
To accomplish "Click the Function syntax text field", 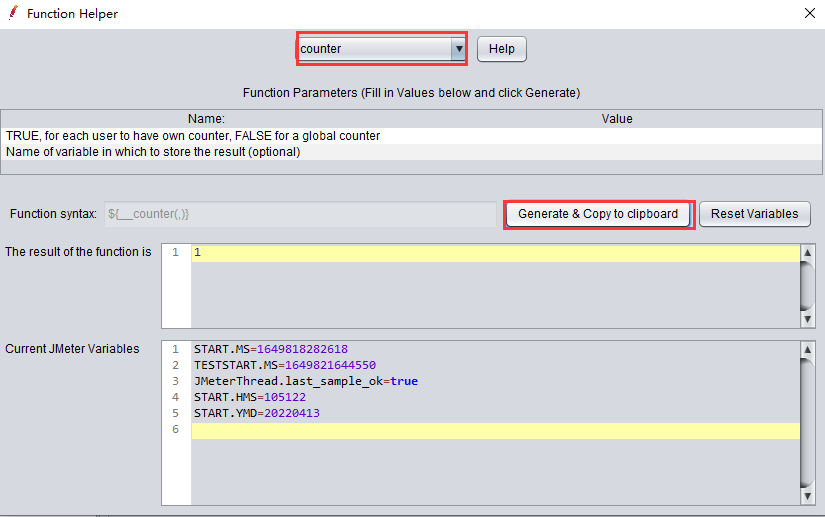I will [299, 214].
